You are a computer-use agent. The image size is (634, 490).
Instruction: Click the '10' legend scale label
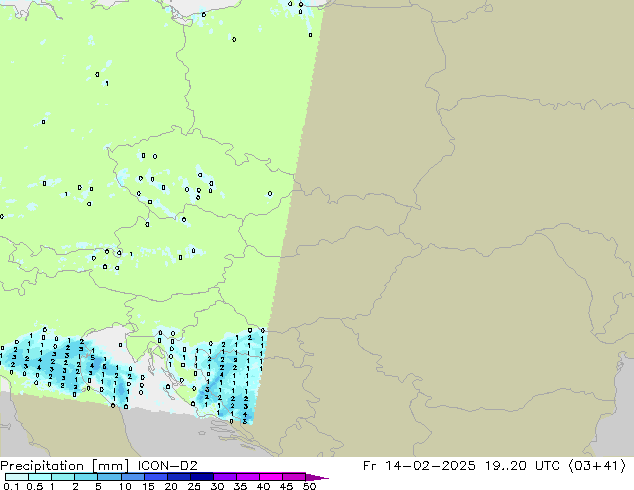point(125,486)
